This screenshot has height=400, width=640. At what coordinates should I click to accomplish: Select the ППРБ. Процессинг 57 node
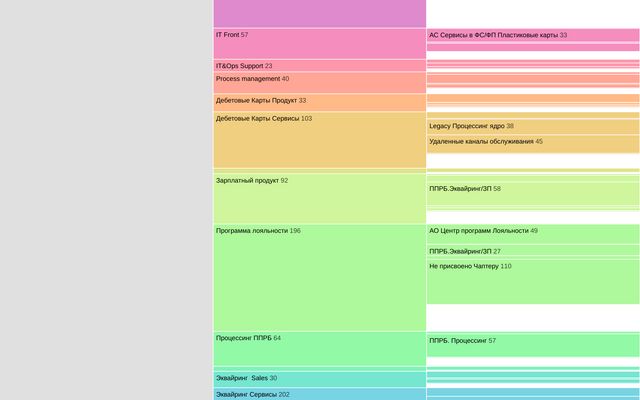click(x=532, y=345)
